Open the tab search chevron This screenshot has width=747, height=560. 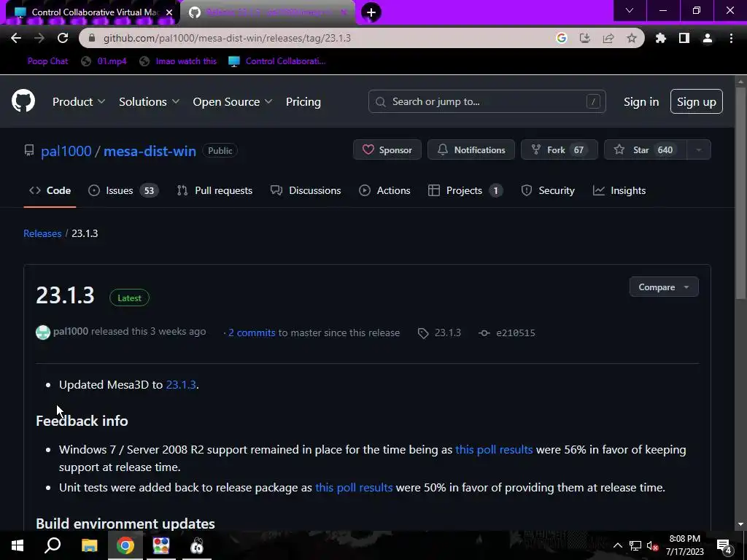[x=630, y=10]
